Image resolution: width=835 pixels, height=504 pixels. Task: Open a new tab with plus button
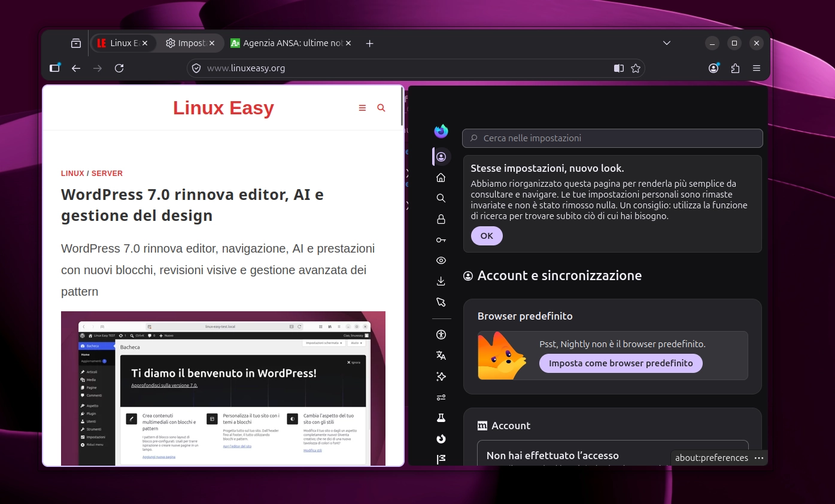369,43
